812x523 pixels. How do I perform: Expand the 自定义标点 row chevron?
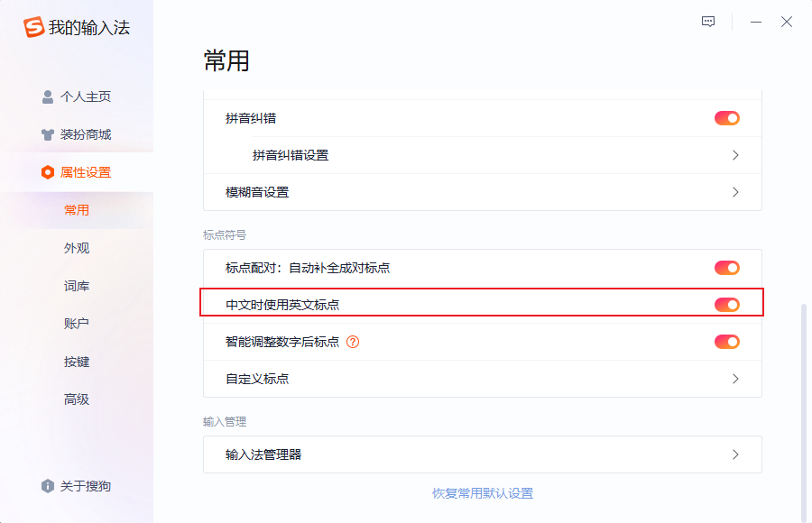(735, 379)
